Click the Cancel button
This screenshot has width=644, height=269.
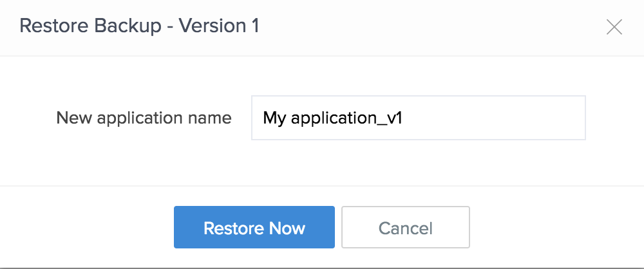pos(405,227)
